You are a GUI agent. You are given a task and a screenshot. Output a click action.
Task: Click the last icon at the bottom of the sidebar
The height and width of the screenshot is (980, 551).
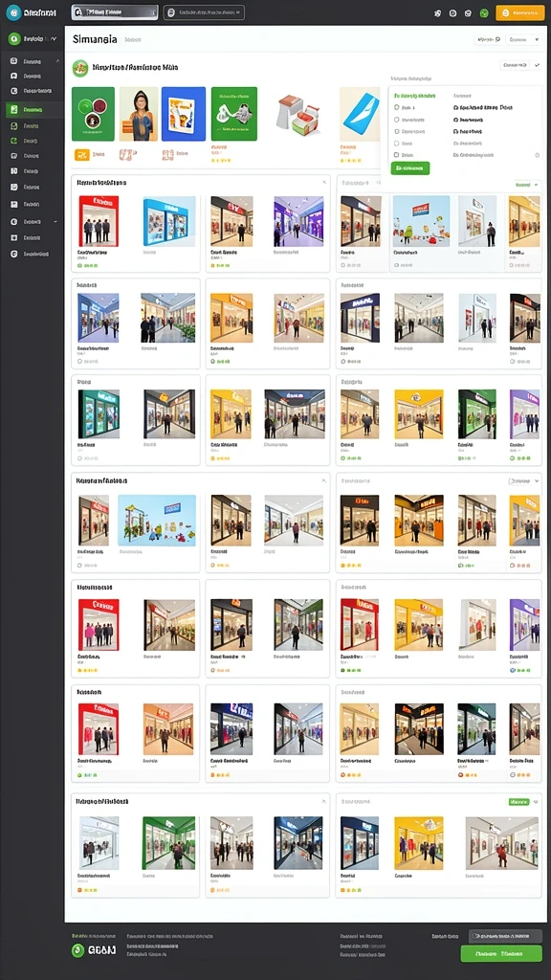click(x=13, y=254)
